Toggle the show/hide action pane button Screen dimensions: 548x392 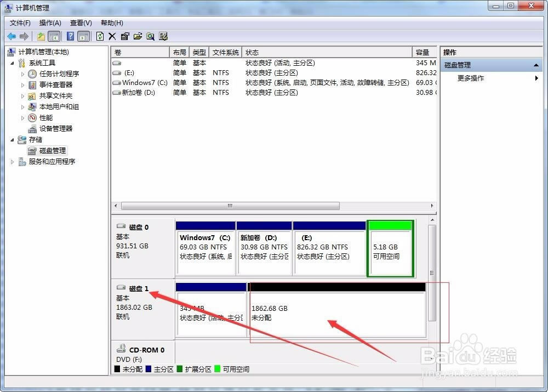point(83,36)
